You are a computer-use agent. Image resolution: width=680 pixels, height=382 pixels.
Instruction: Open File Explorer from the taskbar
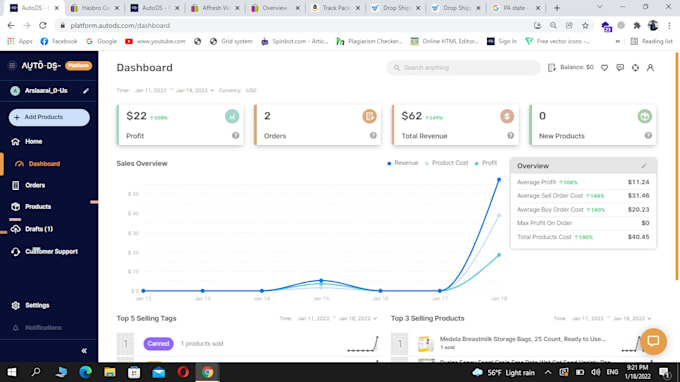110,372
